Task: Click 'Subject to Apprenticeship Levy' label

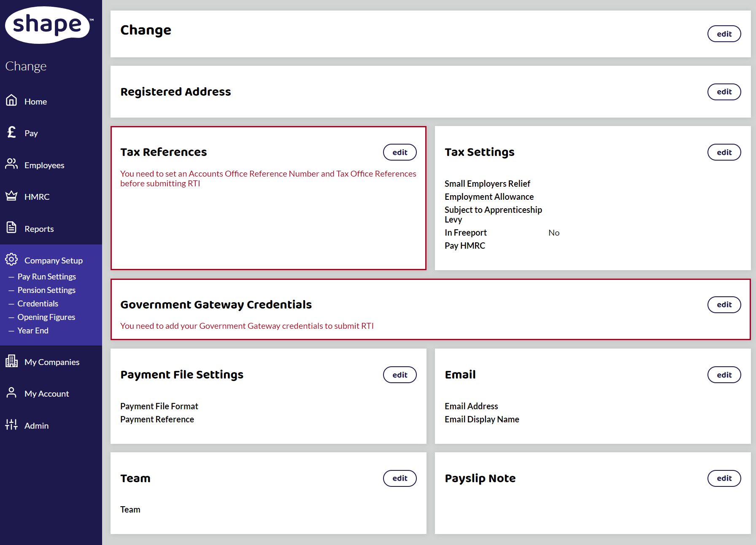Action: click(x=493, y=215)
